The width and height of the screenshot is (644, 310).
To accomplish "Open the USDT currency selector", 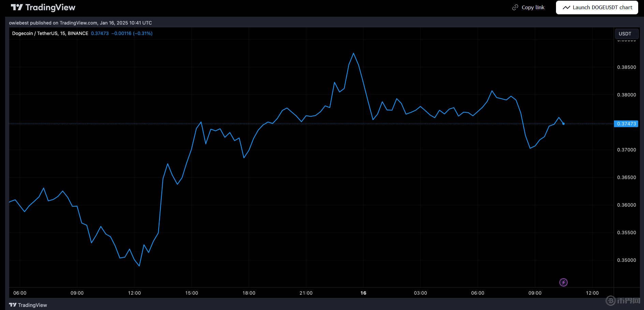I will pos(625,34).
